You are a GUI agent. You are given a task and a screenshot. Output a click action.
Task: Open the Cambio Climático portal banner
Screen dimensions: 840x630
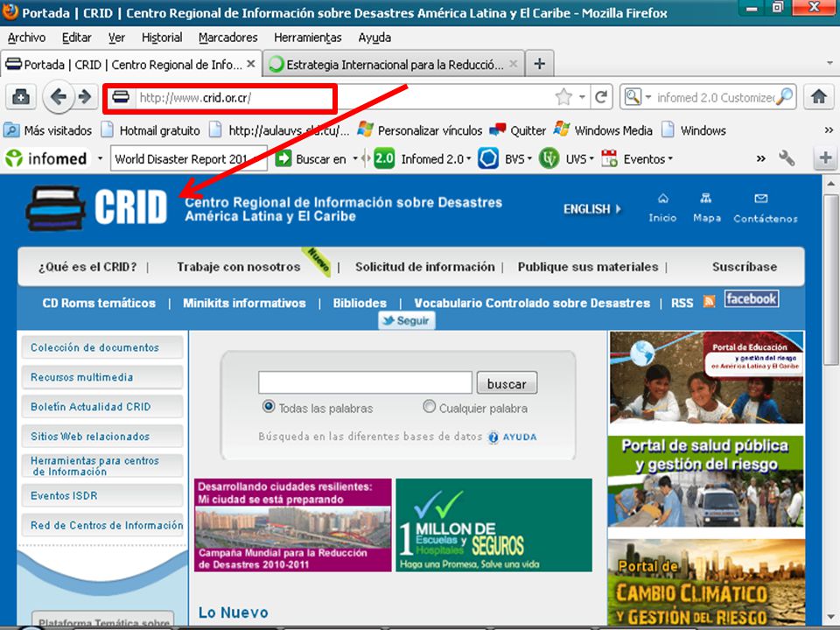(x=706, y=583)
